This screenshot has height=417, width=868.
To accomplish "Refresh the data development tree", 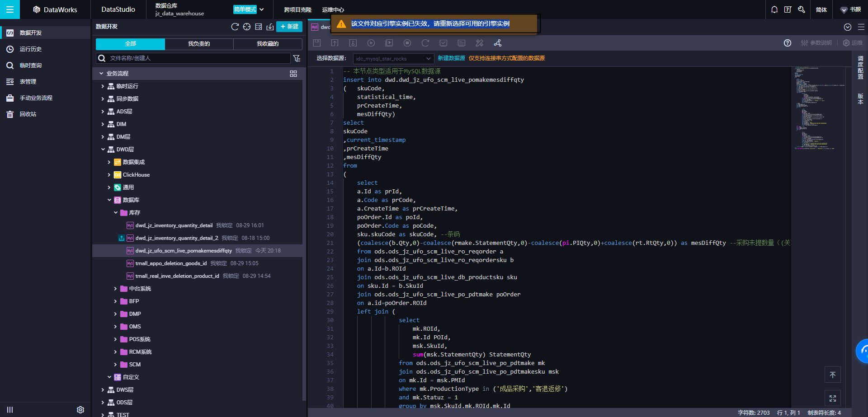I will click(235, 27).
